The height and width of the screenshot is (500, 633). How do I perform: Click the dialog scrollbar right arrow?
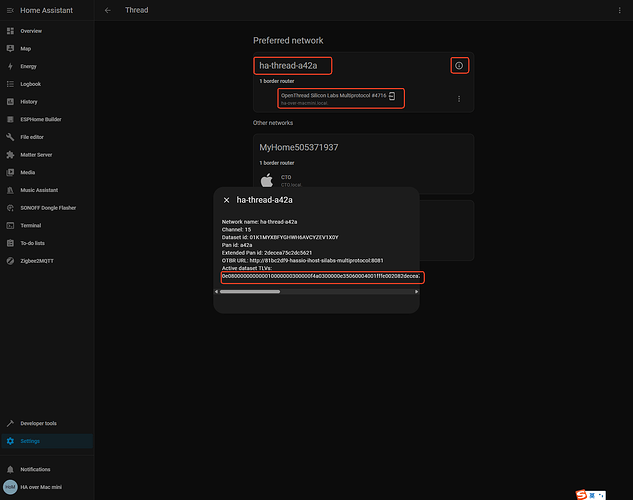416,291
